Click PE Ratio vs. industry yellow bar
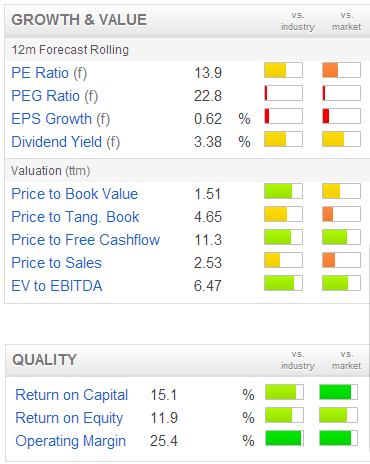Screen dimensions: 370x464 coord(283,70)
